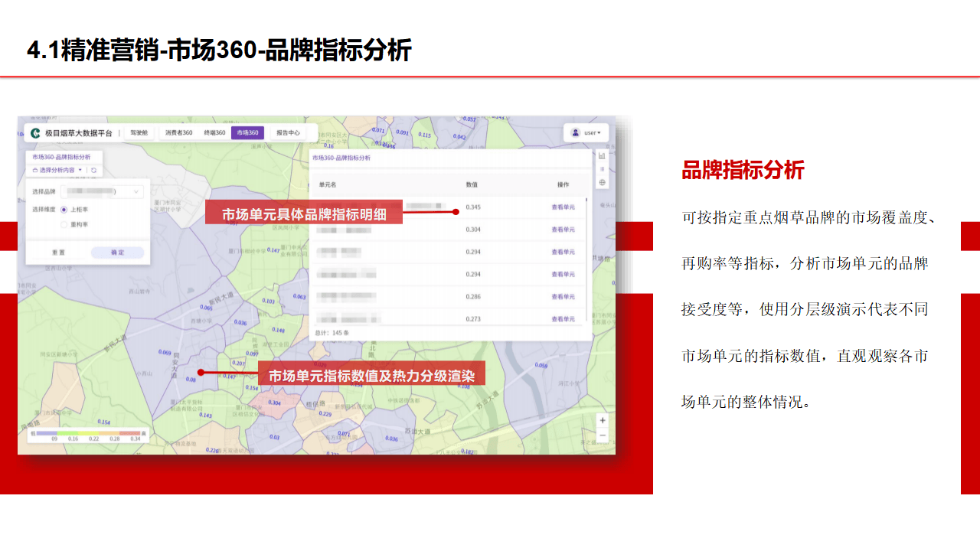Open the 报告中心 tab
The image size is (980, 551).
288,132
